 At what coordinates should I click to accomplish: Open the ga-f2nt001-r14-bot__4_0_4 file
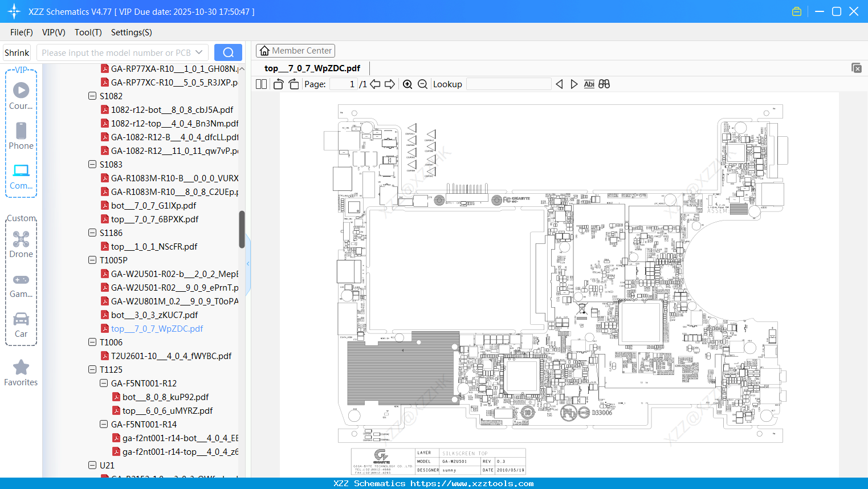click(180, 438)
